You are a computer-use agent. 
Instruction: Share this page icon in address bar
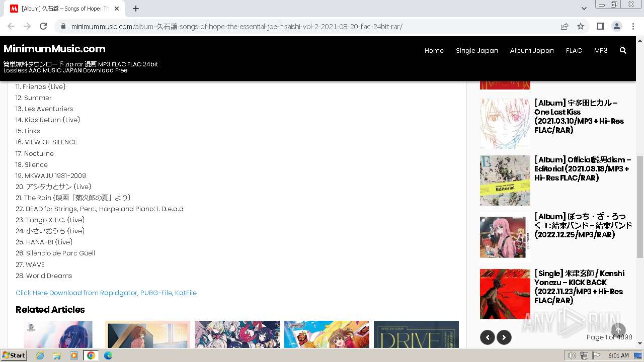565,26
